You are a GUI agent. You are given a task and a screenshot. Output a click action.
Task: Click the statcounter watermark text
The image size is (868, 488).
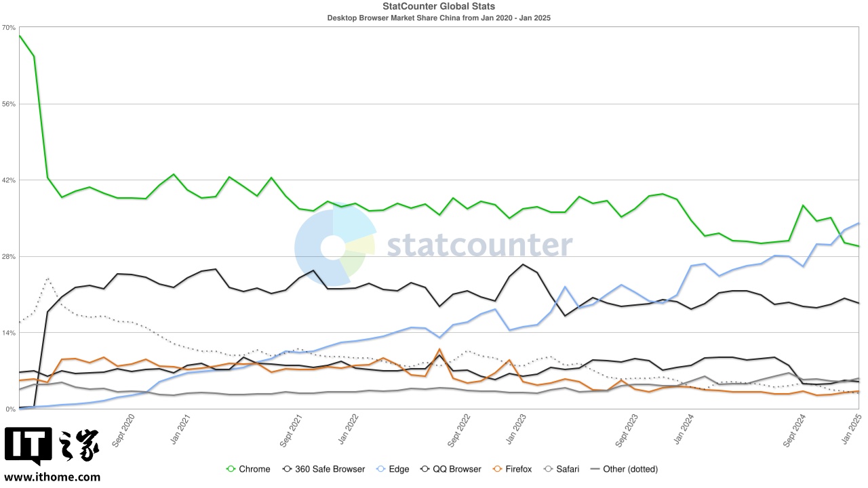[479, 245]
